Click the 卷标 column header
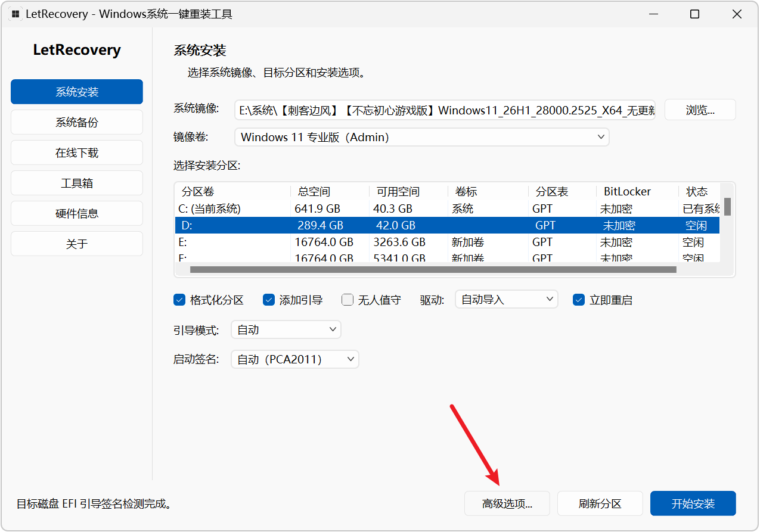The width and height of the screenshot is (760, 532). pyautogui.click(x=489, y=191)
